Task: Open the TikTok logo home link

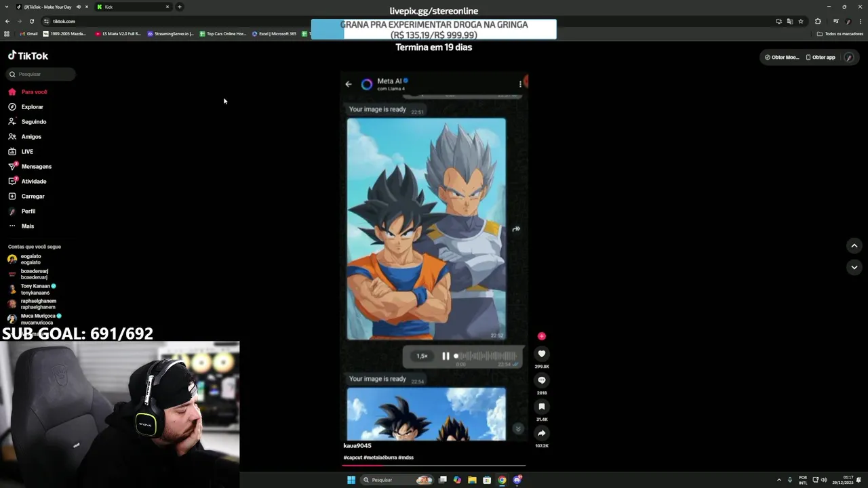Action: coord(28,56)
